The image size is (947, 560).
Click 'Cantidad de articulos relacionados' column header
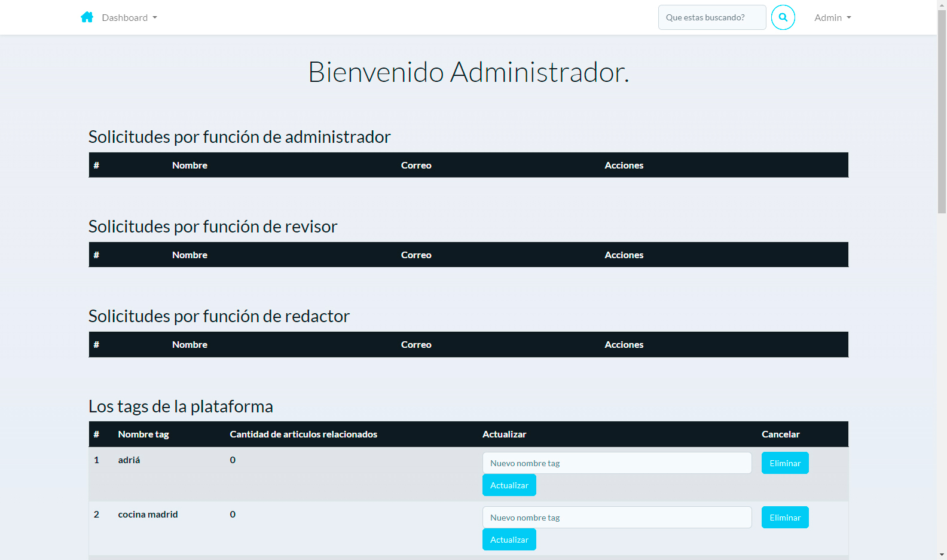pos(303,434)
